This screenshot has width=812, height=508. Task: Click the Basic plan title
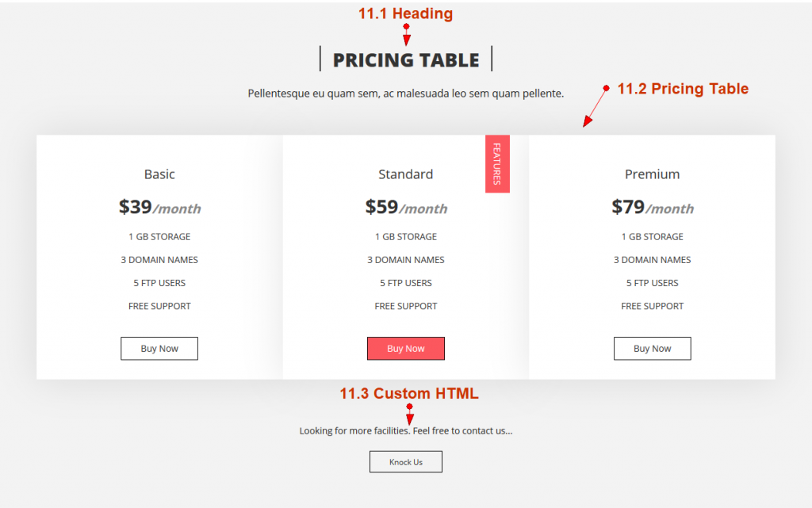point(159,174)
